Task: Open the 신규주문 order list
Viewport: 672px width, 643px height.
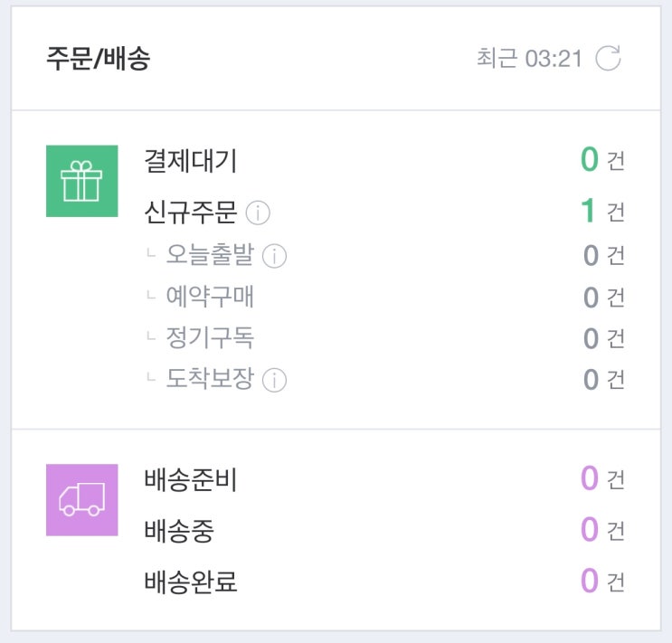Action: click(x=190, y=213)
